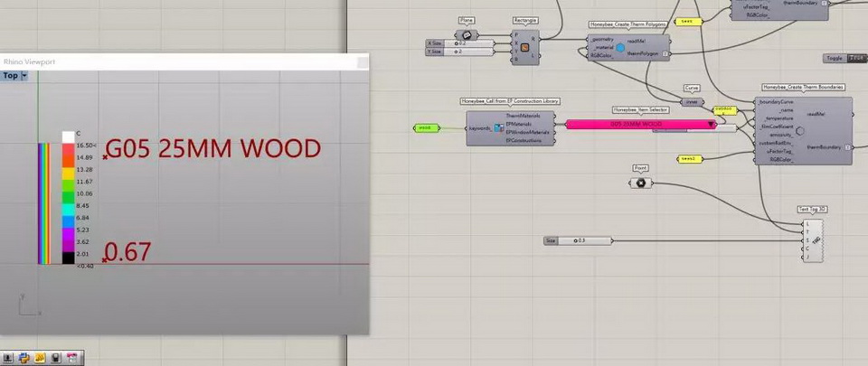The width and height of the screenshot is (868, 366).
Task: Expand the G05 25MM WOOD item selector
Action: pyautogui.click(x=712, y=124)
